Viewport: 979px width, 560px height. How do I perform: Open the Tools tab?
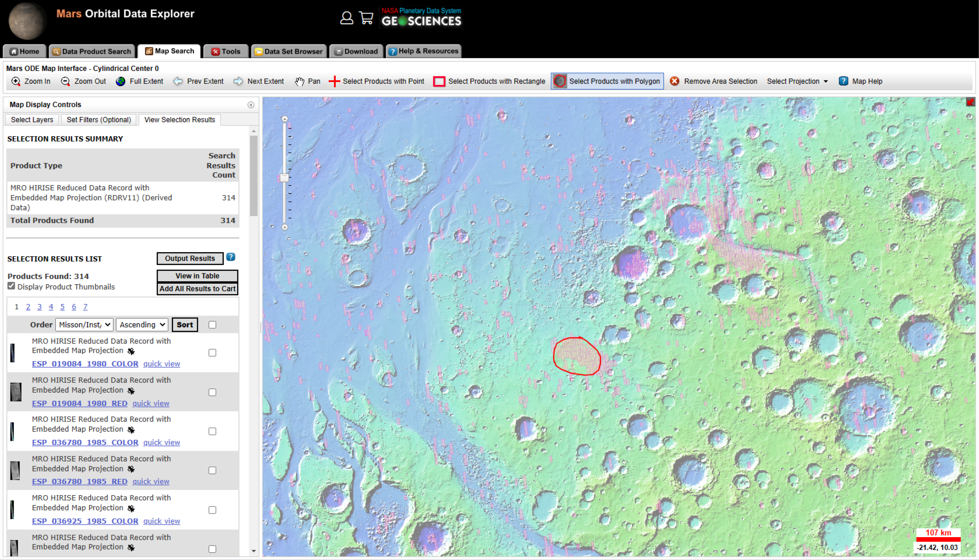click(x=226, y=51)
